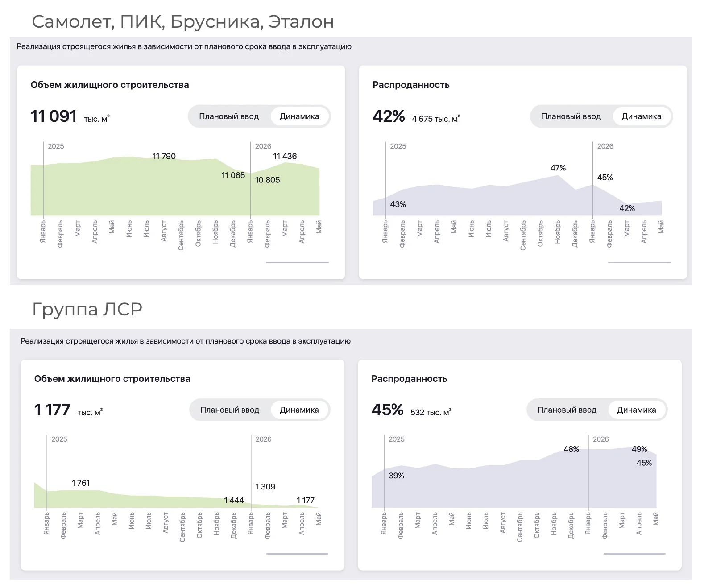Click the "1 309" data label
This screenshot has width=704, height=588.
[x=265, y=487]
